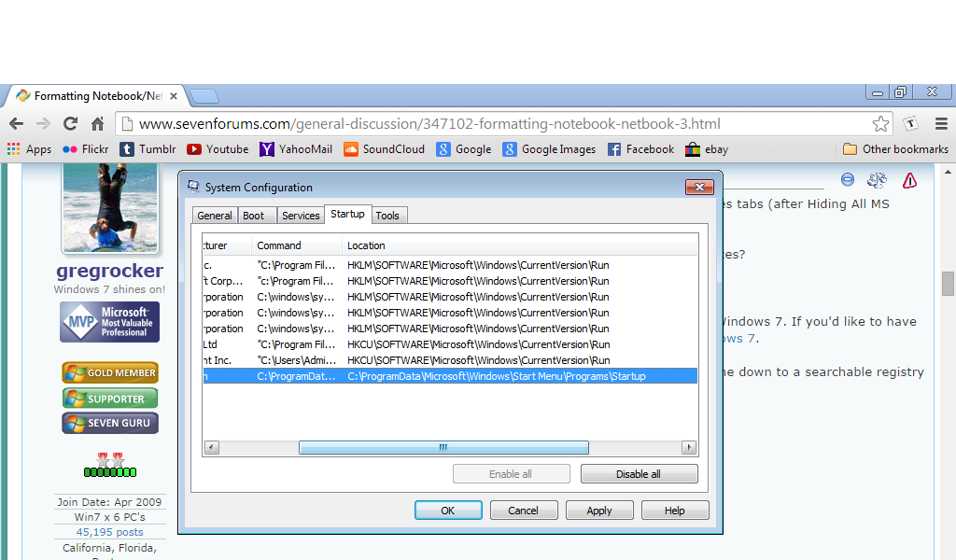Click the Apply button
Screen dimensions: 956x560
coord(599,510)
